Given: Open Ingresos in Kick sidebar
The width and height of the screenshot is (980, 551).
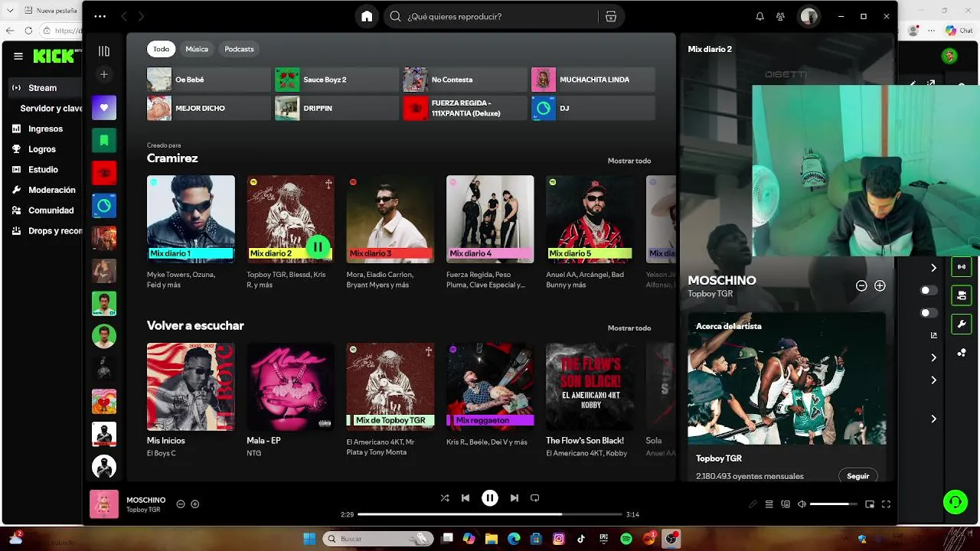Looking at the screenshot, I should 45,129.
